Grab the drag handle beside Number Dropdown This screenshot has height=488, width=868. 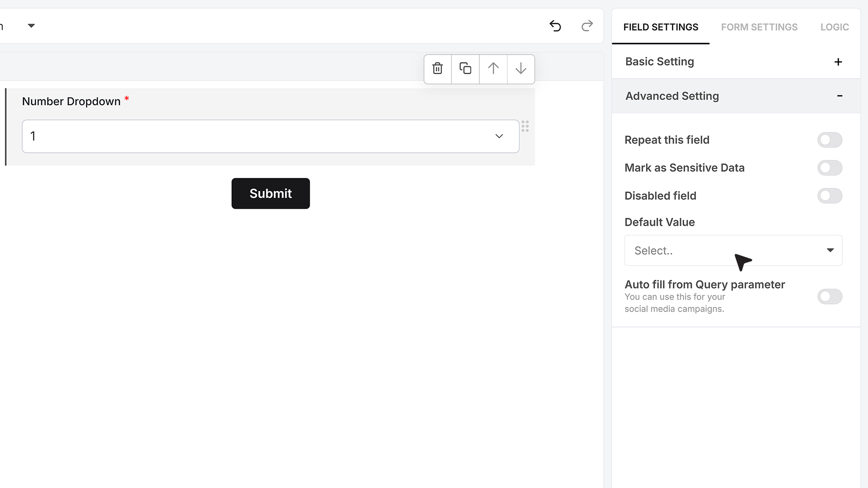[x=525, y=126]
